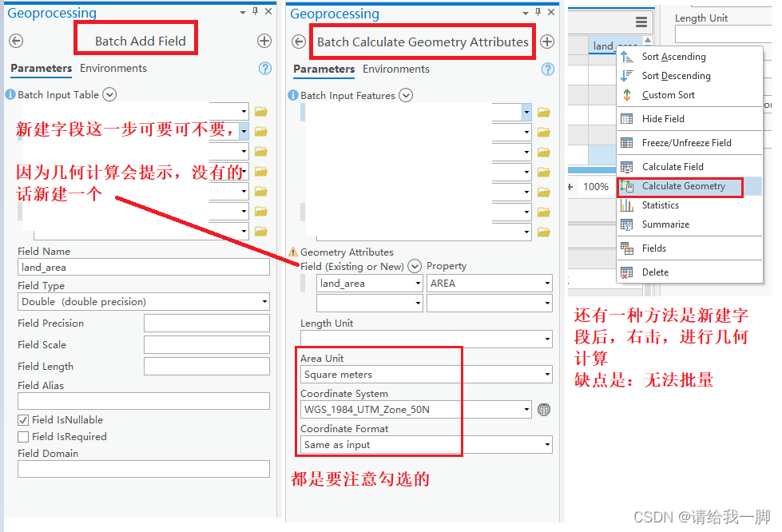Image resolution: width=782 pixels, height=532 pixels.
Task: Click the Field Precision input box
Action: pos(207,323)
